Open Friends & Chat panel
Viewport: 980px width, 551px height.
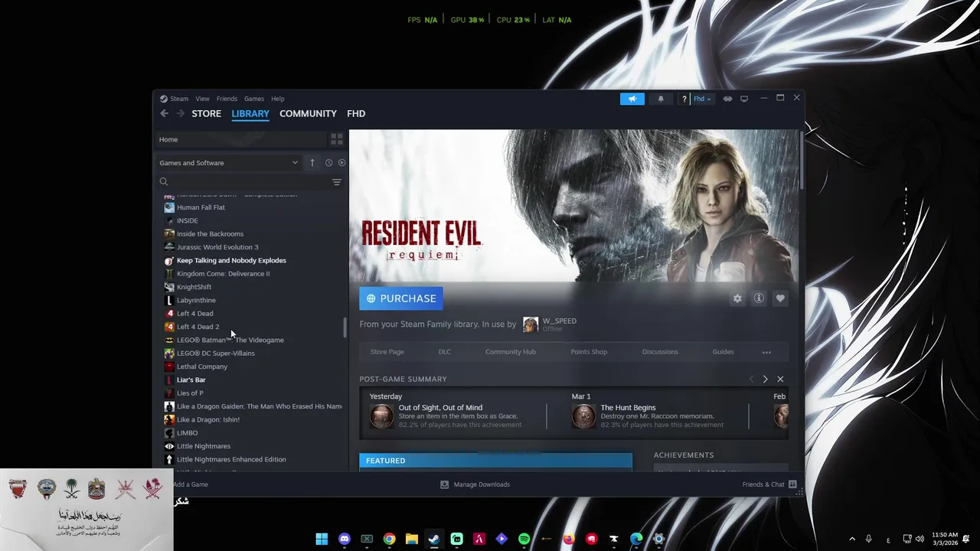click(x=769, y=484)
